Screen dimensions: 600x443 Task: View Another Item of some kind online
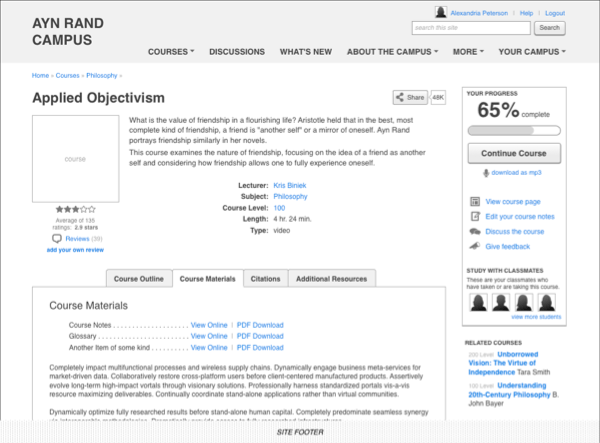coord(209,347)
